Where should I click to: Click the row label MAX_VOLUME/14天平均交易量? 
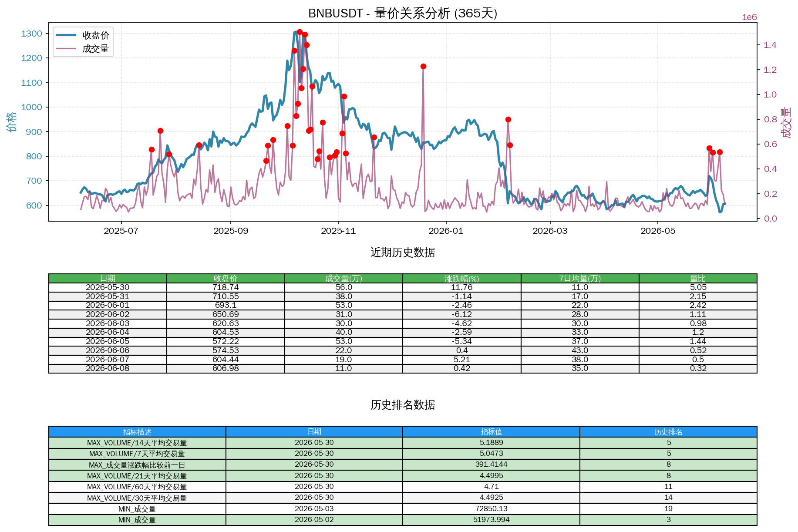pyautogui.click(x=137, y=443)
